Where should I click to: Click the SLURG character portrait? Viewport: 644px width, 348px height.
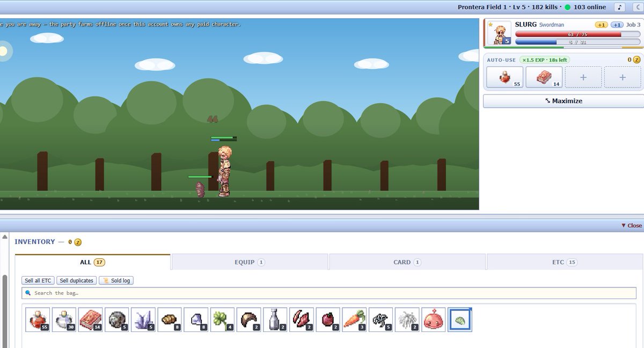coord(500,33)
